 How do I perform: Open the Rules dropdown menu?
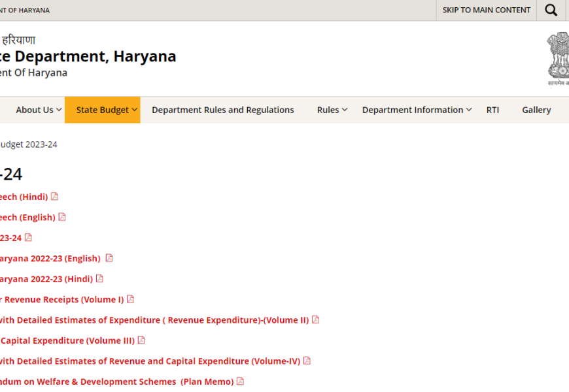(332, 110)
